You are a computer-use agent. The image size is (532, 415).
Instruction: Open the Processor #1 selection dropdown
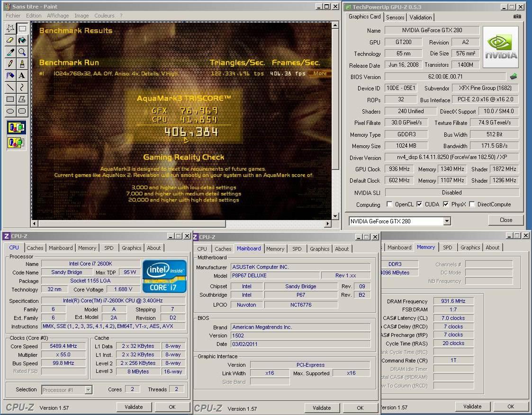coord(88,389)
